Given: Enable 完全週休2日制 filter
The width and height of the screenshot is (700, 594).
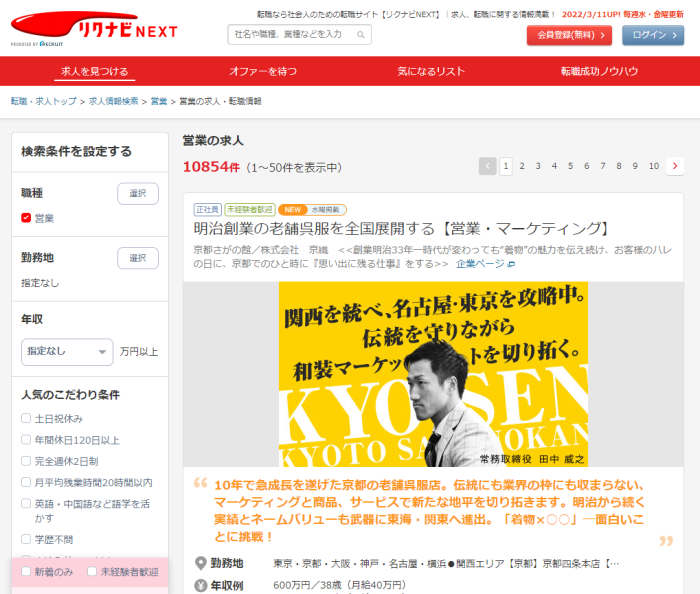Looking at the screenshot, I should pyautogui.click(x=26, y=461).
